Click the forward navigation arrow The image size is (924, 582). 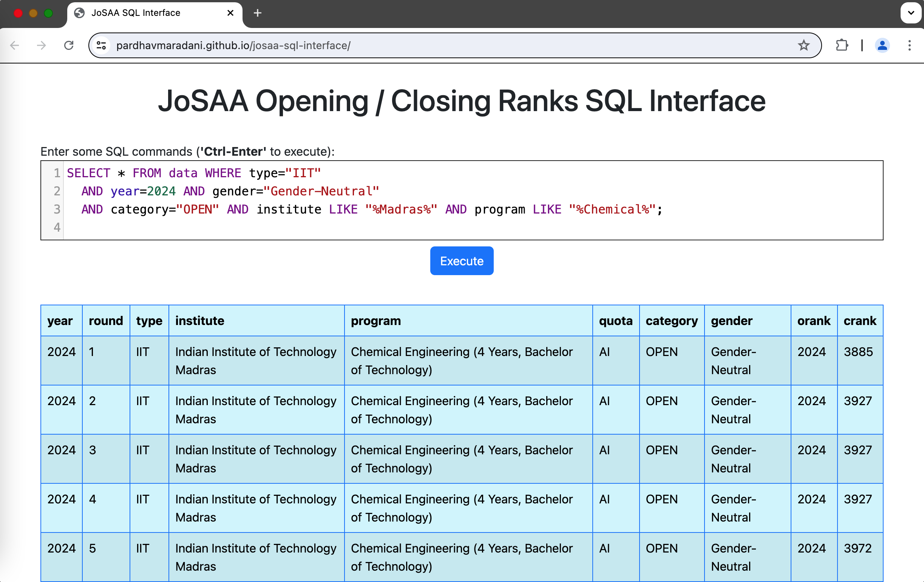click(x=42, y=45)
